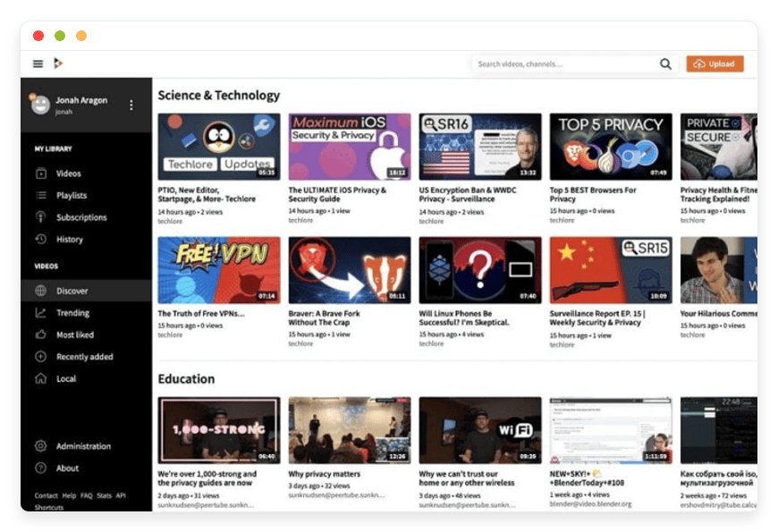Click the Videos library icon
This screenshot has height=532, width=778.
[41, 173]
